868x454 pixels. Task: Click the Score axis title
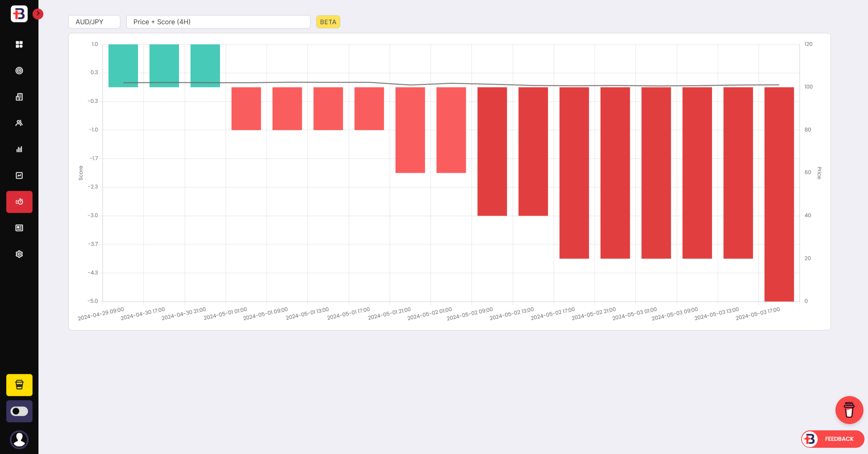pos(81,173)
